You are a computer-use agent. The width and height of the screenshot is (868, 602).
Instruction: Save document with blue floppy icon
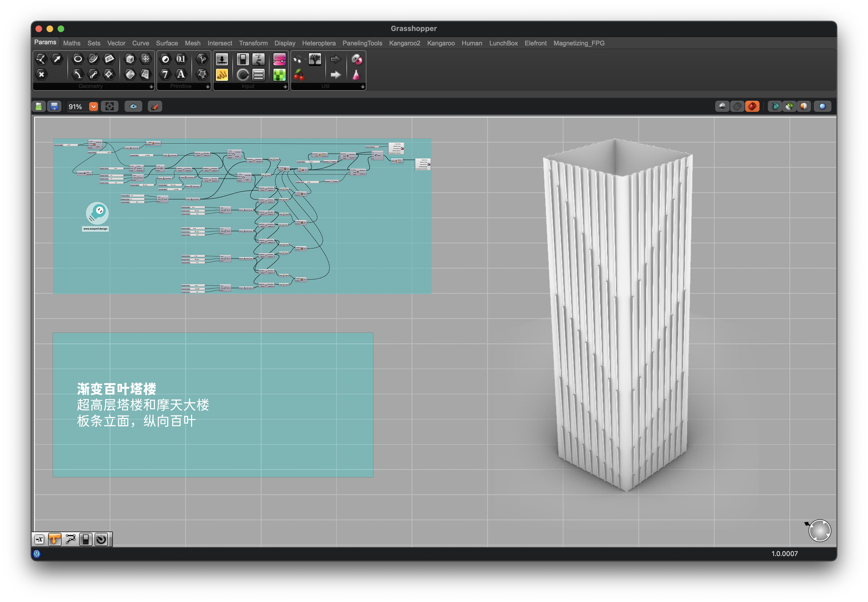coord(54,107)
